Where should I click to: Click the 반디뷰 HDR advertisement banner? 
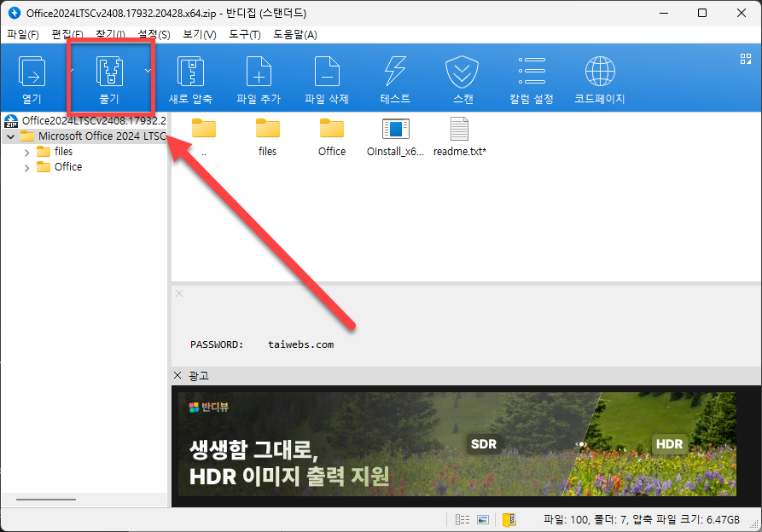(x=457, y=444)
